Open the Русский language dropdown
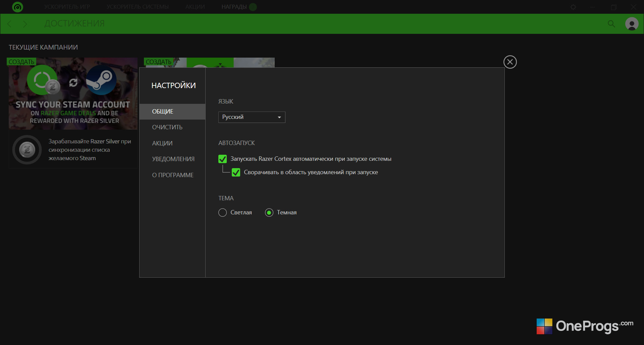644x345 pixels. tap(252, 117)
